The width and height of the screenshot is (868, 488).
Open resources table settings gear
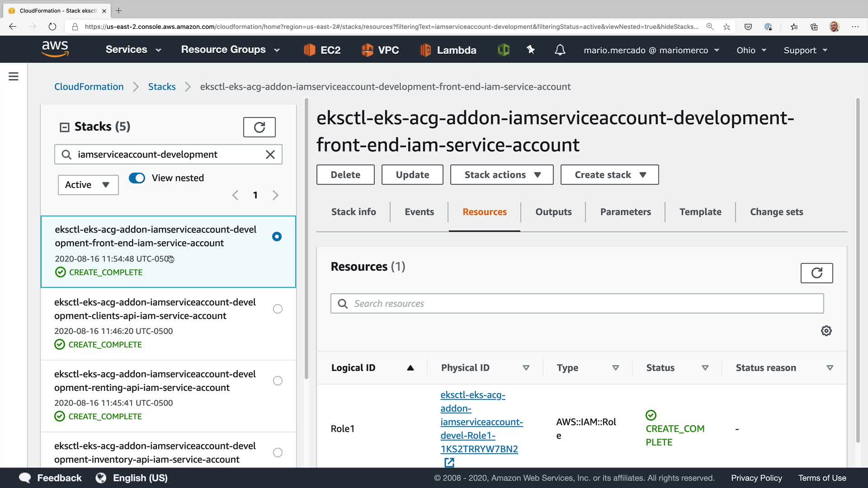coord(826,331)
